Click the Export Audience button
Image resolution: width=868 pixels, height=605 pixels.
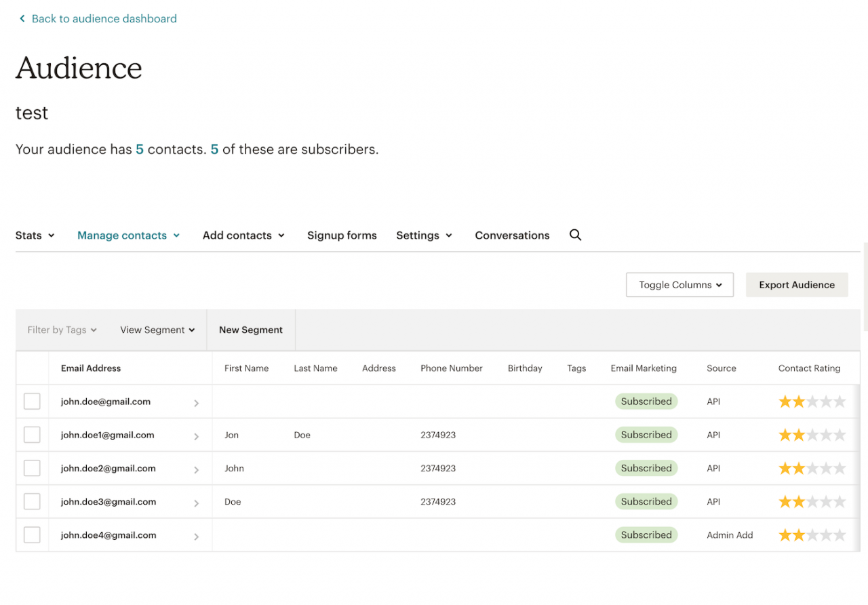point(797,285)
